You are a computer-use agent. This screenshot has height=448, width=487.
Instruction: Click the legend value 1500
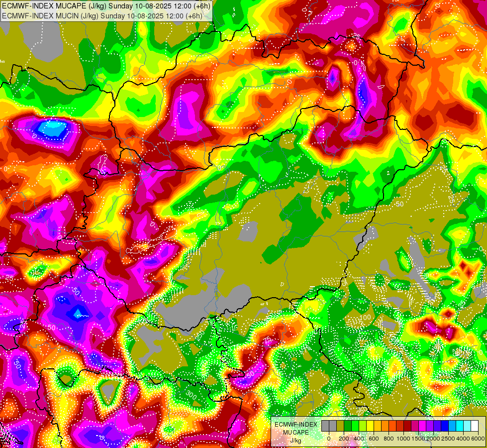tap(419, 439)
